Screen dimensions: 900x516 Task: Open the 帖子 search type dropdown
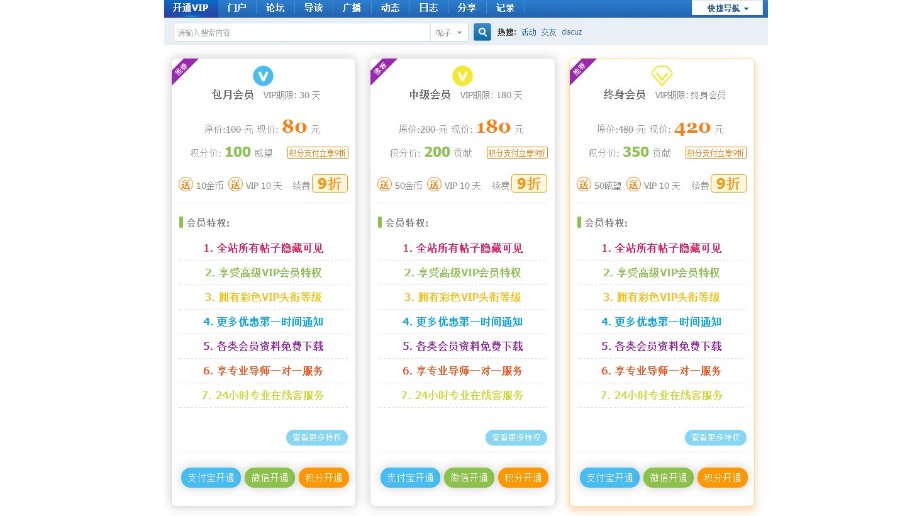(449, 32)
